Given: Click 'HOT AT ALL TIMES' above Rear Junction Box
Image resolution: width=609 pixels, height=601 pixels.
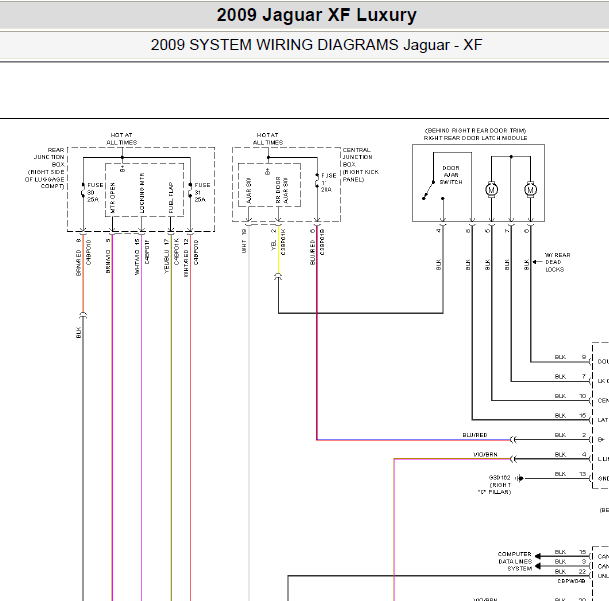Looking at the screenshot, I should [122, 139].
